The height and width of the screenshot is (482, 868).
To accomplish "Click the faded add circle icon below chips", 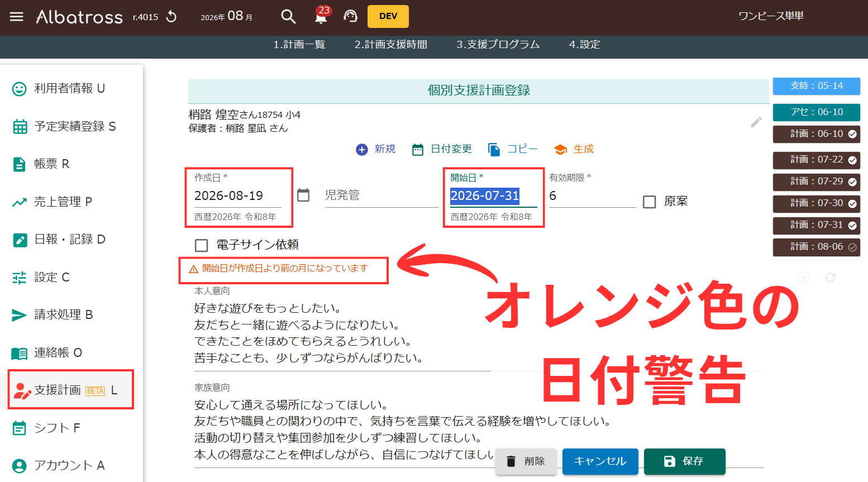I will coord(803,278).
